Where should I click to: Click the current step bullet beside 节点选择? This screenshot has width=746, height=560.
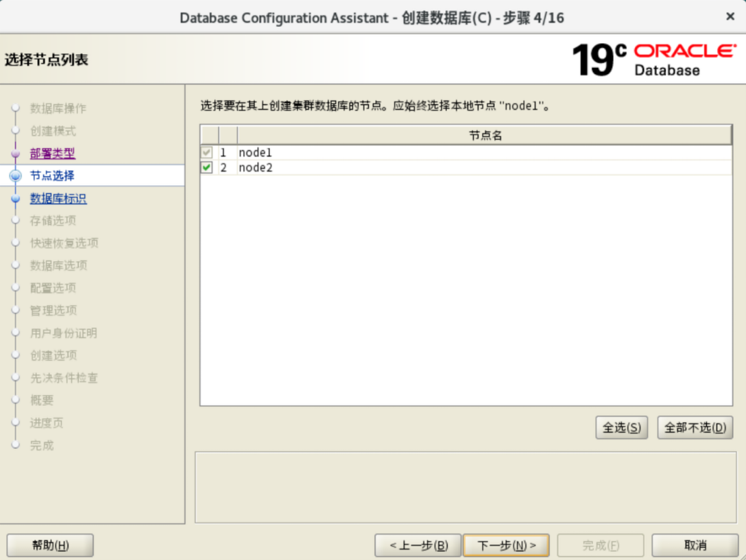(x=16, y=176)
